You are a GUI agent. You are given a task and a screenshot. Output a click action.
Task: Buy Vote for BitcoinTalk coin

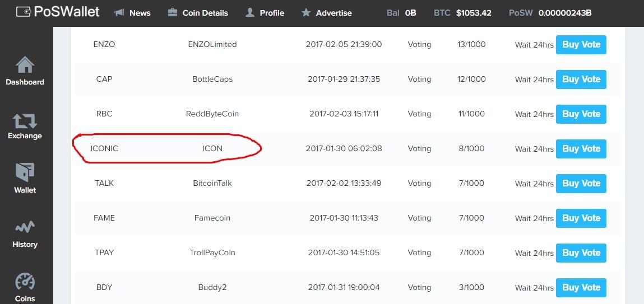(581, 184)
